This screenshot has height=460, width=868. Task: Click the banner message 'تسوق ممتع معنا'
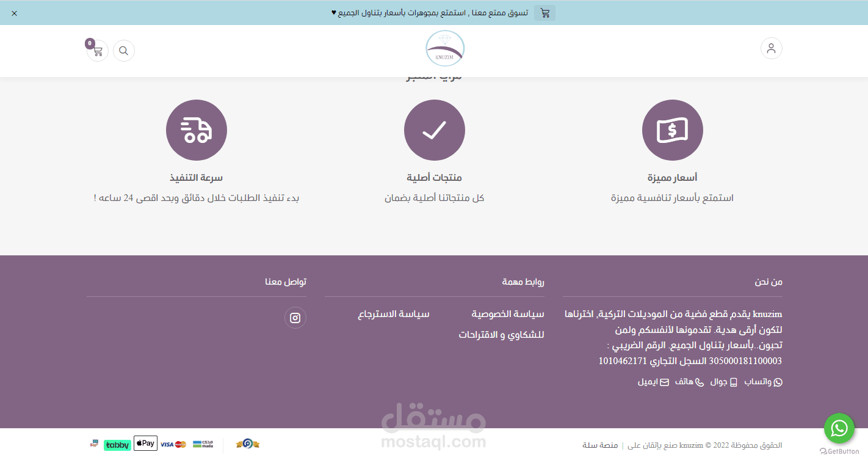501,13
